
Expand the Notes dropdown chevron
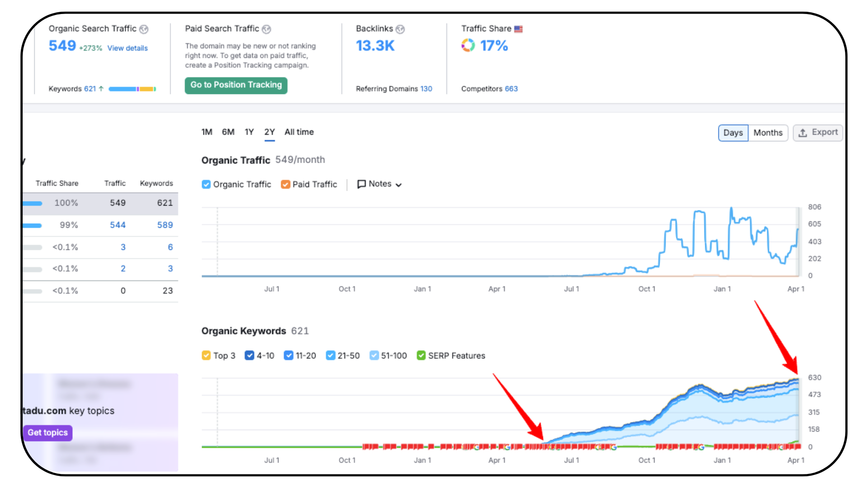398,185
